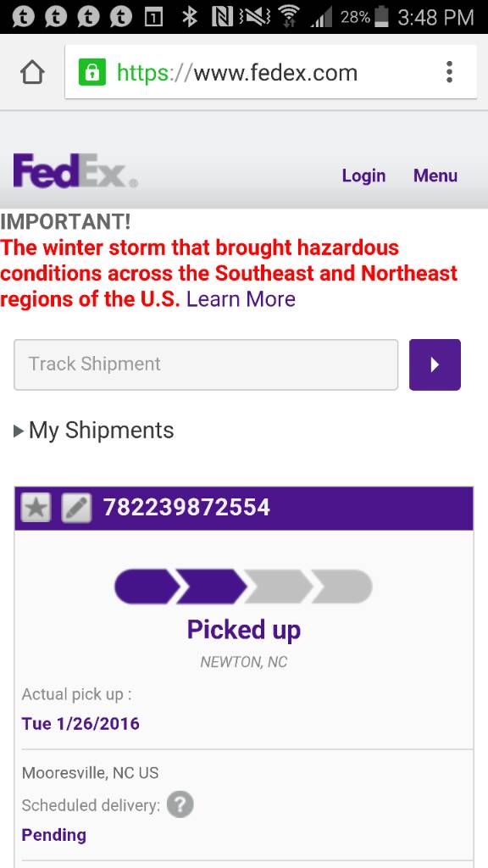488x868 pixels.
Task: Tap the scheduled delivery help question mark
Action: pos(180,804)
